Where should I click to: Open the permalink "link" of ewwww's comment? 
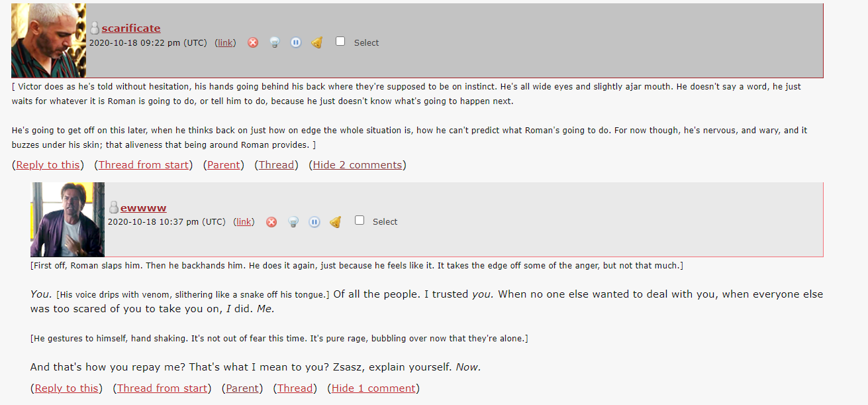tap(244, 221)
